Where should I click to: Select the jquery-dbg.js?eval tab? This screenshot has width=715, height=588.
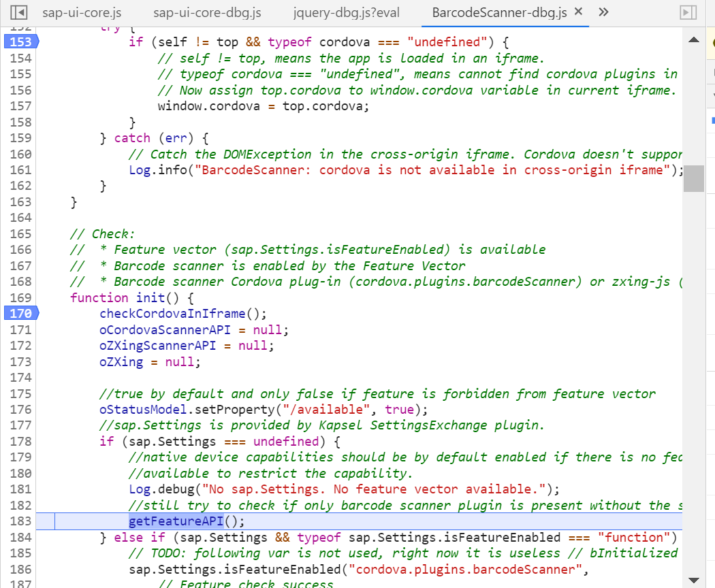point(346,12)
